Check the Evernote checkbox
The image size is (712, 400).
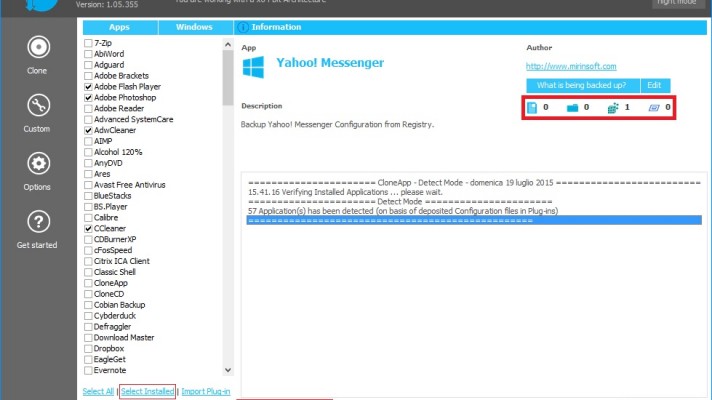click(x=88, y=370)
